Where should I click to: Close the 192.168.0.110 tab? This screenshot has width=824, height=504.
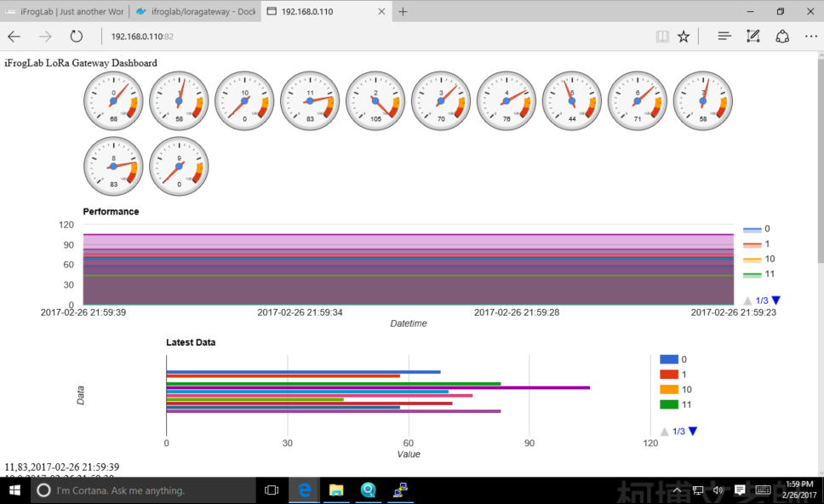pos(381,12)
